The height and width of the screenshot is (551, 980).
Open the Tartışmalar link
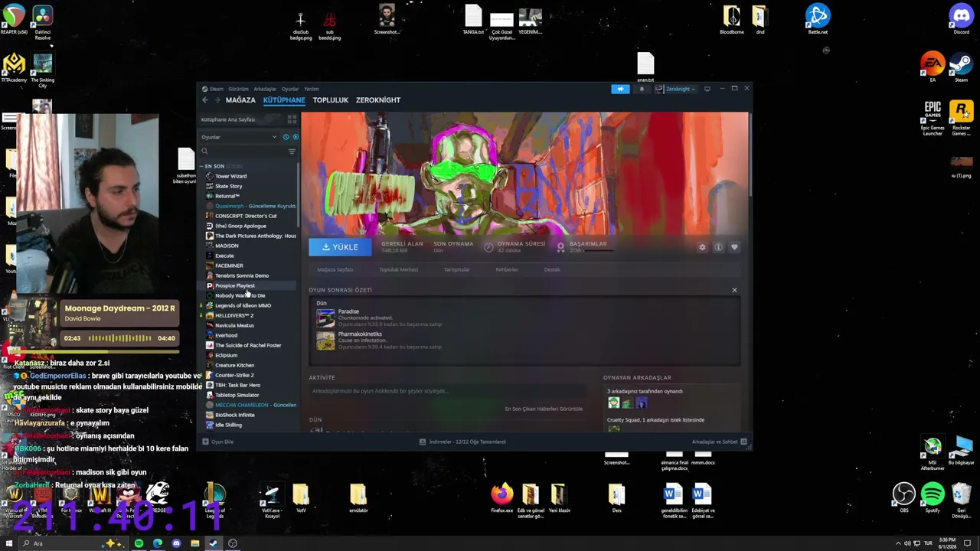(457, 269)
